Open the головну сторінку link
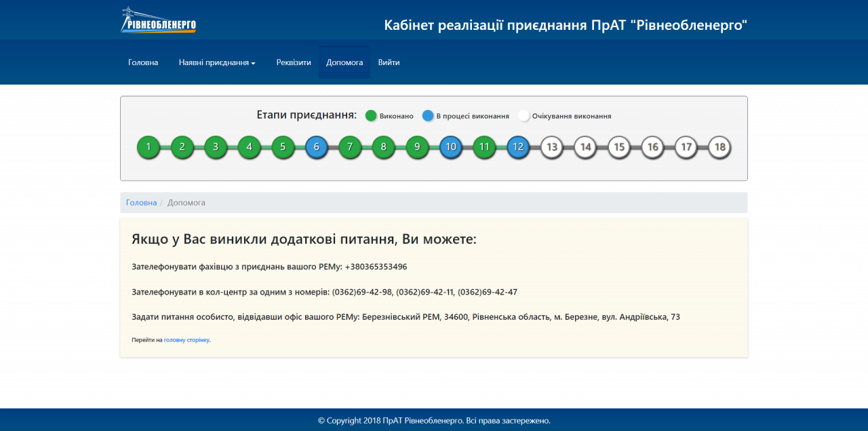This screenshot has height=431, width=868. 186,340
